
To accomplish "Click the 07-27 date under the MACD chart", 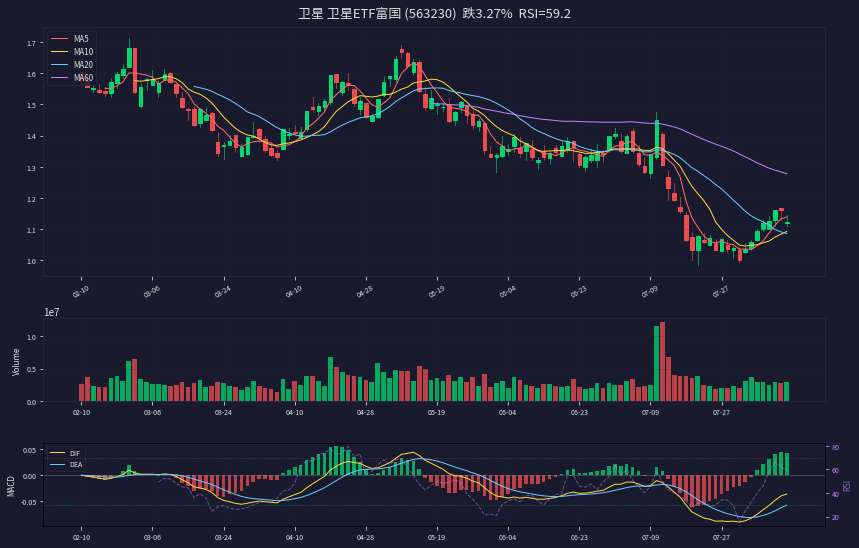I will 721,538.
